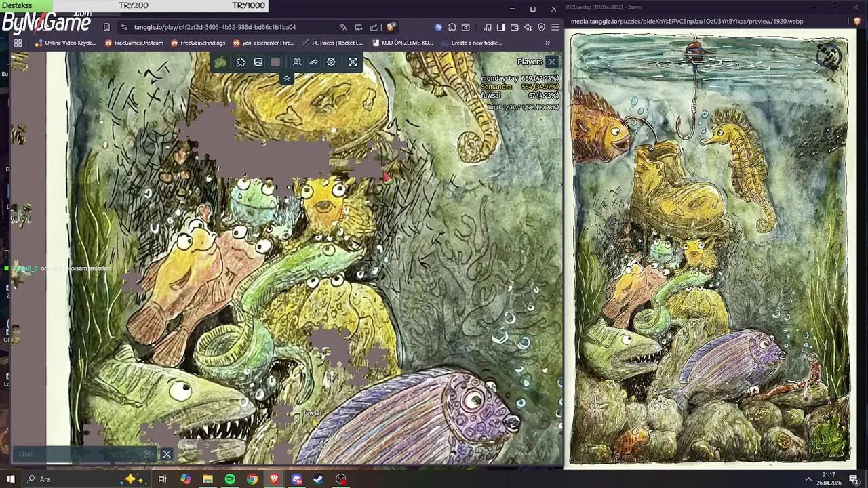The height and width of the screenshot is (488, 868).
Task: Click the cast/screen icon in address bar
Action: click(359, 27)
